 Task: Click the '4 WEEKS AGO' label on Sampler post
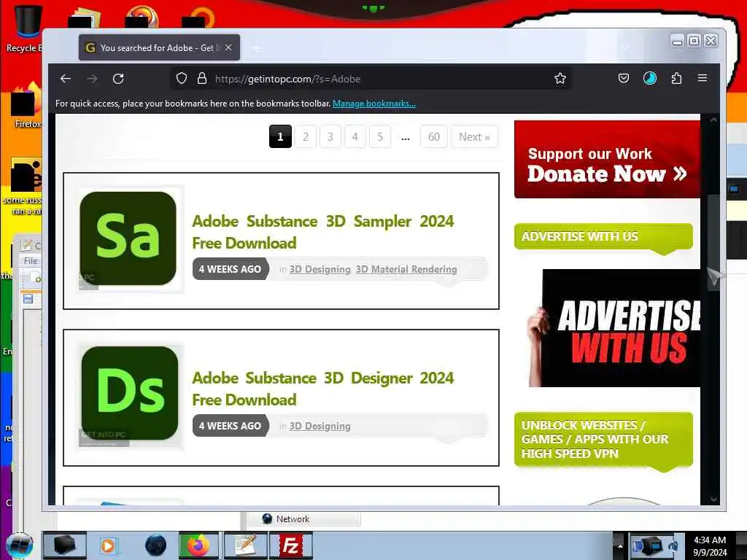pyautogui.click(x=230, y=269)
